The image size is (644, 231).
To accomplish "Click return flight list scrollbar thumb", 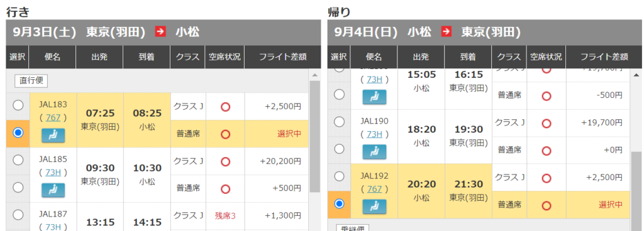I will 636,191.
